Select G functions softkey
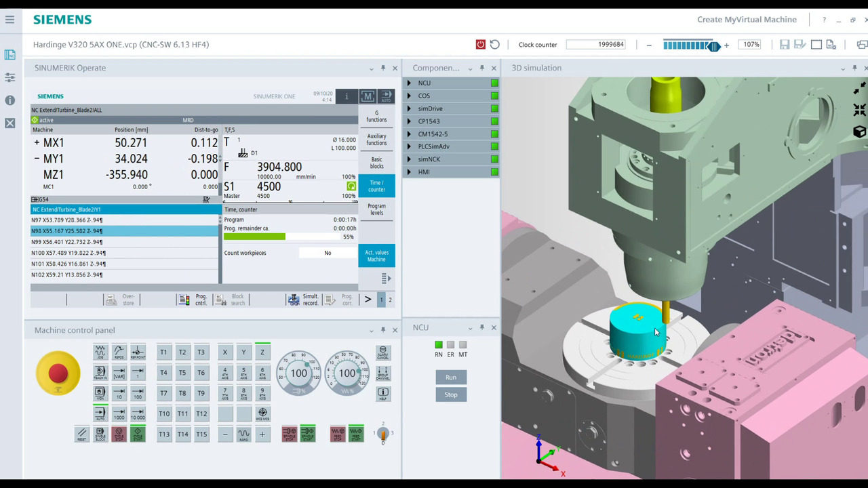 [x=376, y=117]
